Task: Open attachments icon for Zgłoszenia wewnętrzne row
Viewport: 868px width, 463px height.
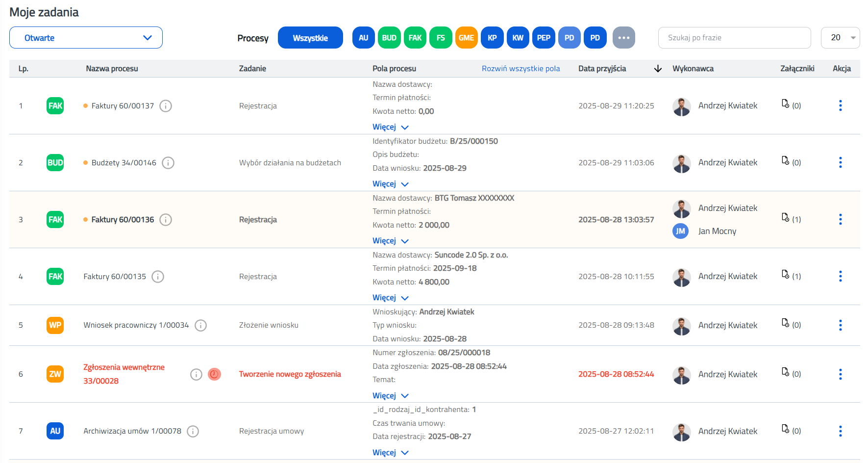Action: (x=785, y=372)
